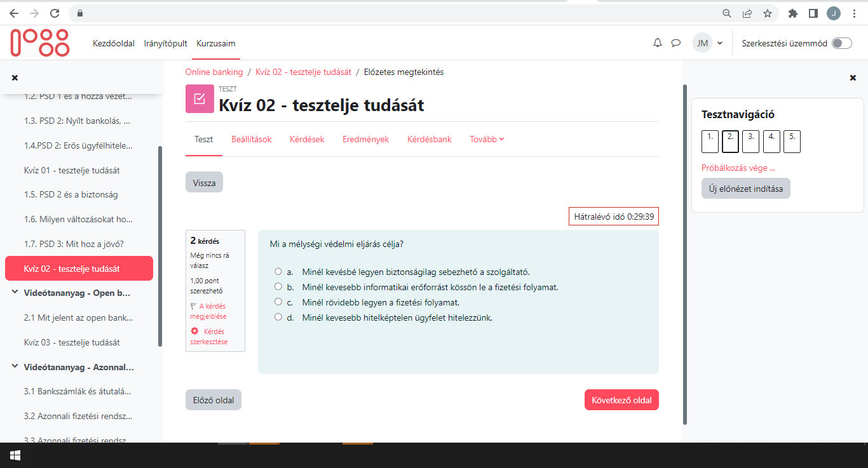Enable Szerkesztési üzemmód with the toggle switch

[x=841, y=43]
